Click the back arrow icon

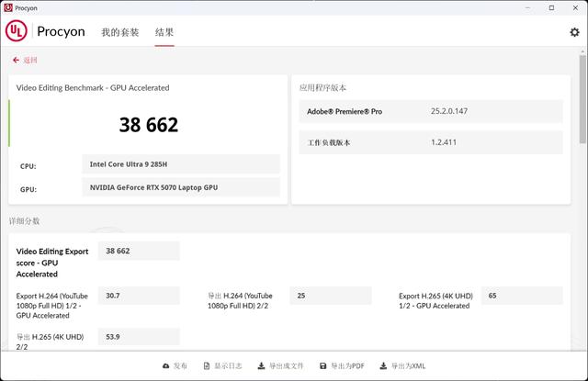click(16, 60)
